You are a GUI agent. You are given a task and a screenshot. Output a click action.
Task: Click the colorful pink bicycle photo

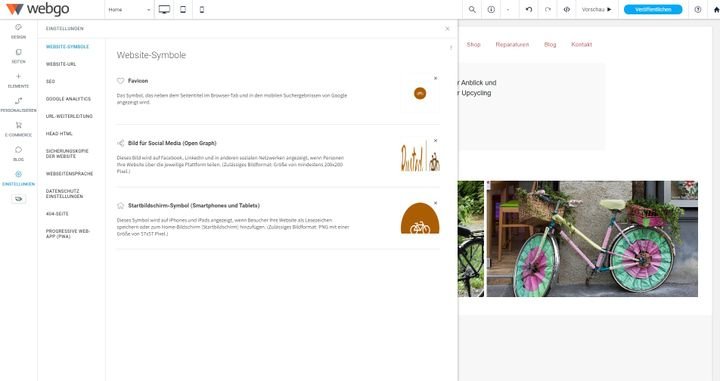[x=592, y=238]
